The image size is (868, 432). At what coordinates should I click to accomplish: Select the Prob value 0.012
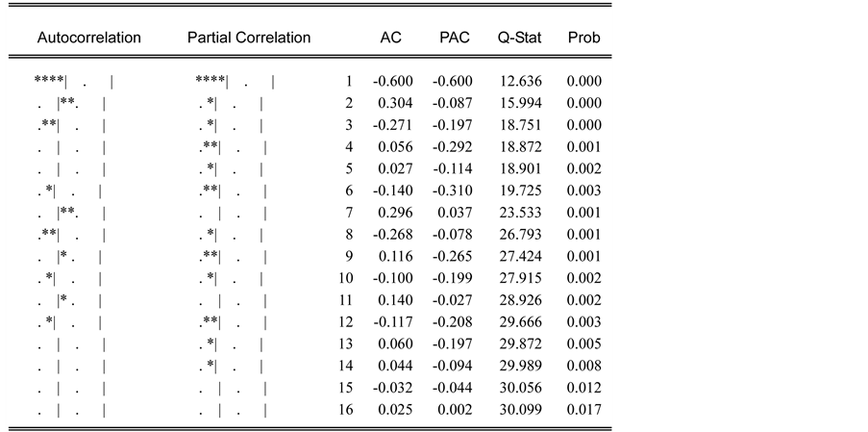point(583,389)
